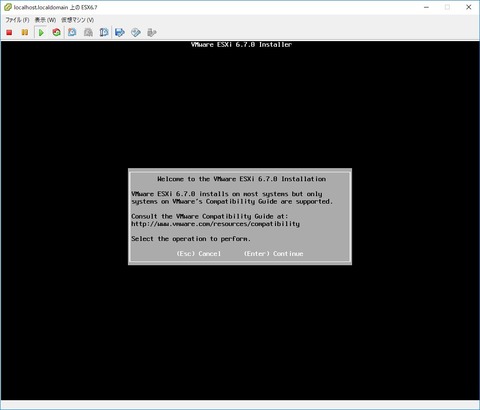Screen dimensions: 480x410
Task: Minimize the console window
Action: (426, 7)
